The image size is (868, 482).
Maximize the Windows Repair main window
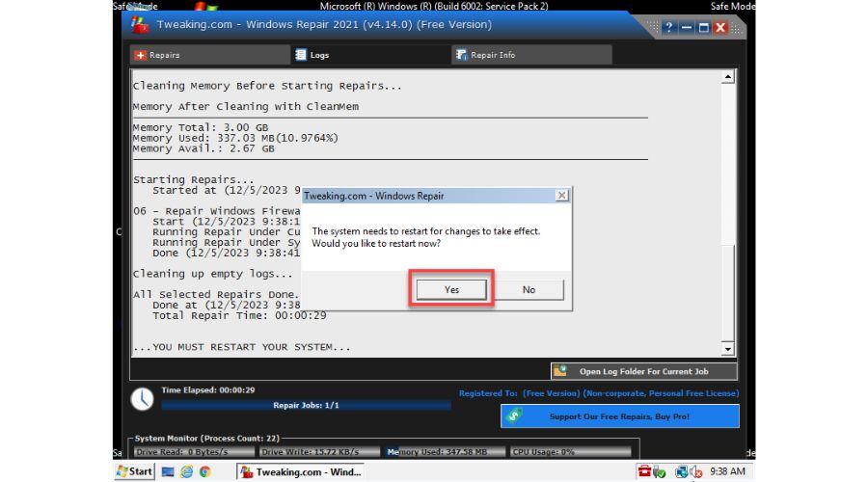coord(704,27)
